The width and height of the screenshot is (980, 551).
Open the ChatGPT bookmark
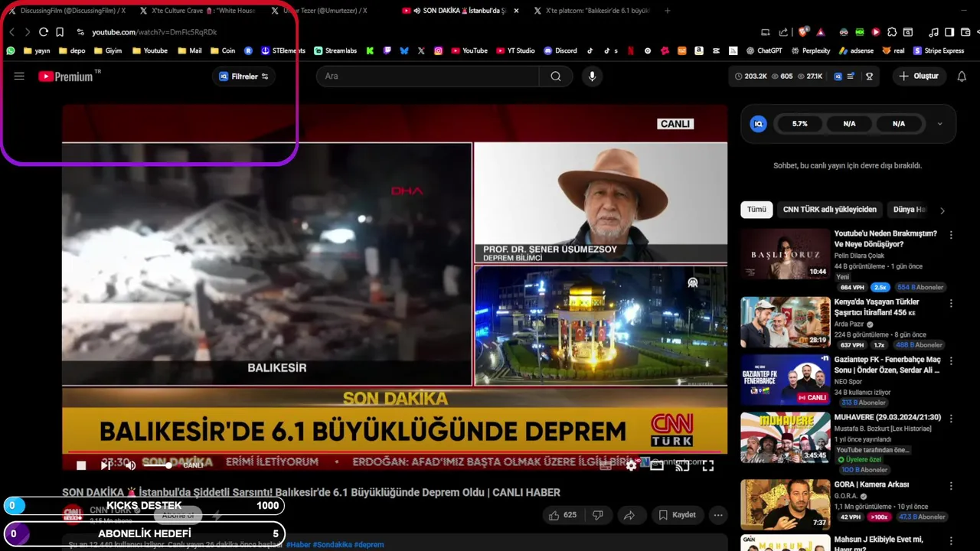click(764, 51)
